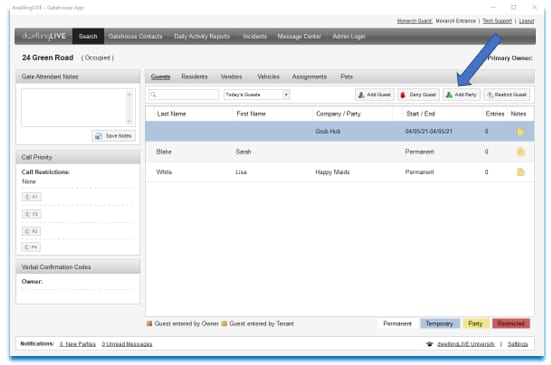Switch to the Pets tab
This screenshot has width=551, height=365.
point(346,77)
